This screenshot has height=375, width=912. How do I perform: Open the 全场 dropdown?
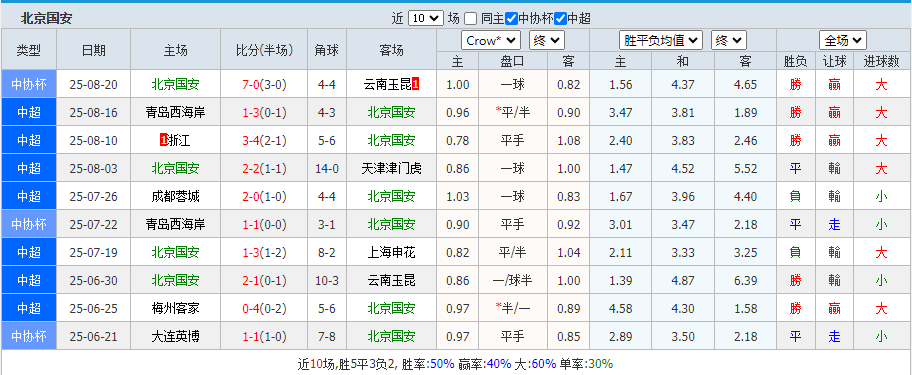click(x=843, y=41)
